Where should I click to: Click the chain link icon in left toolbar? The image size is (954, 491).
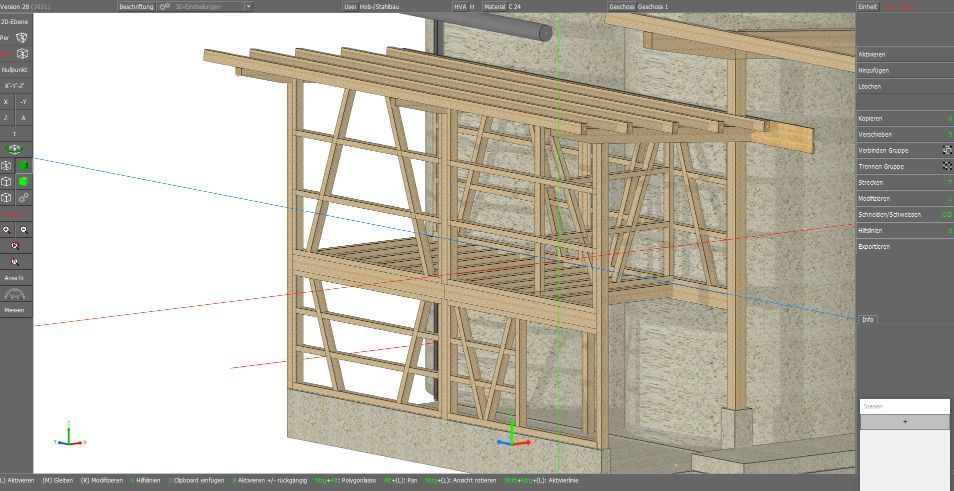click(23, 198)
